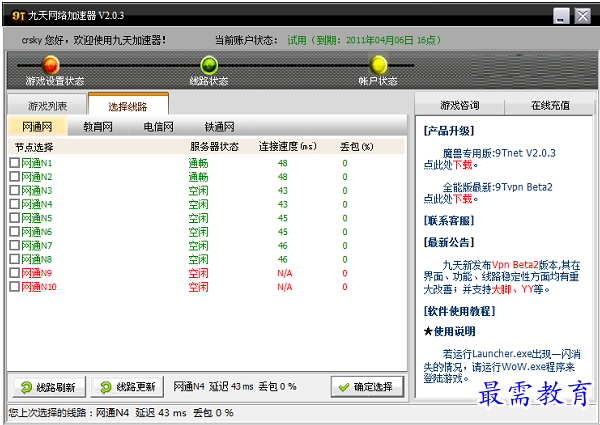Confirm with the 确定选择 button

[367, 387]
